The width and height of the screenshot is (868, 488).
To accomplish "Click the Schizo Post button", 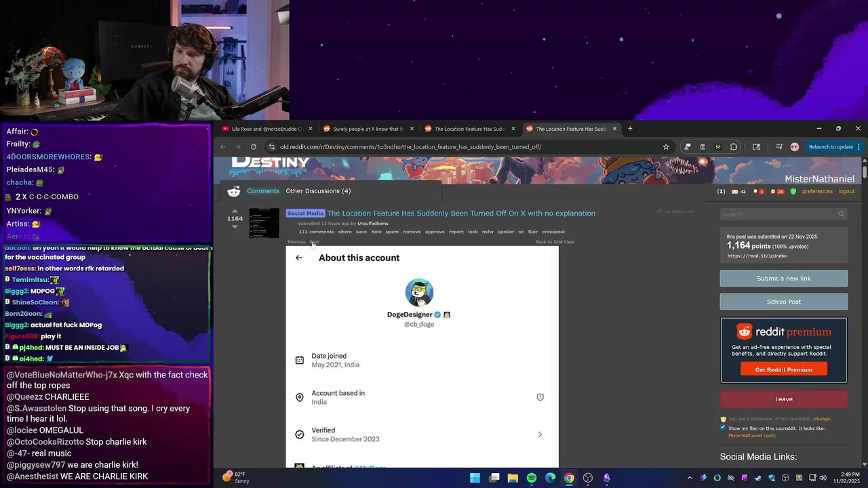I will click(x=784, y=302).
